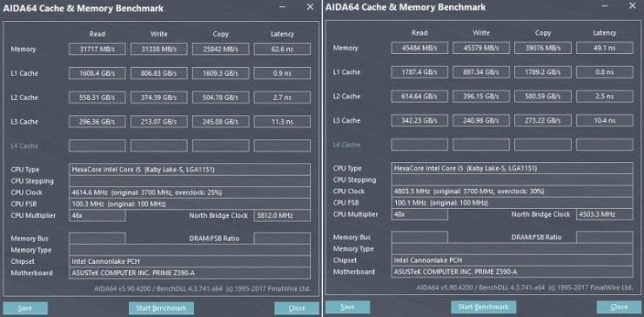This screenshot has height=317, width=644.
Task: Click the empty Memory Bus field in left window
Action: (x=97, y=239)
